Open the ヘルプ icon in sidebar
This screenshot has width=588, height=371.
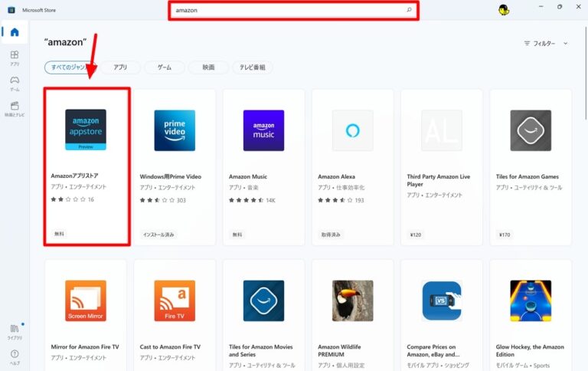click(x=14, y=356)
